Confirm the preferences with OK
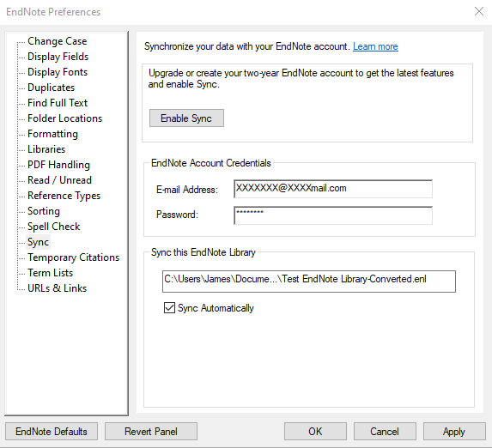Image resolution: width=492 pixels, height=448 pixels. point(315,432)
